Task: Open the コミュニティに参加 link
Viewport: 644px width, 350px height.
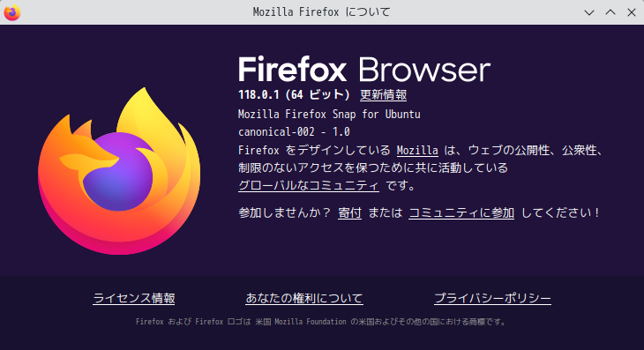Action: point(461,212)
